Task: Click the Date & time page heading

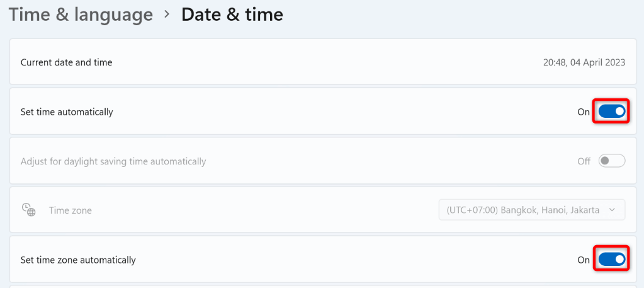Action: click(x=232, y=14)
